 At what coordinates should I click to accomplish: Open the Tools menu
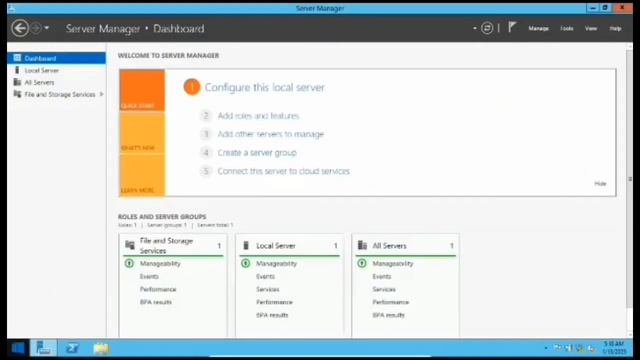[567, 29]
